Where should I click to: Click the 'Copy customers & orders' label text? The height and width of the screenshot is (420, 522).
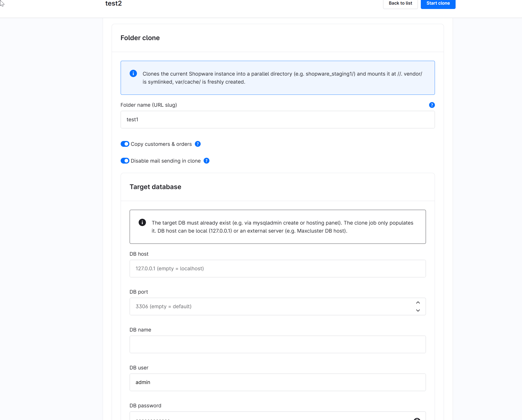161,144
